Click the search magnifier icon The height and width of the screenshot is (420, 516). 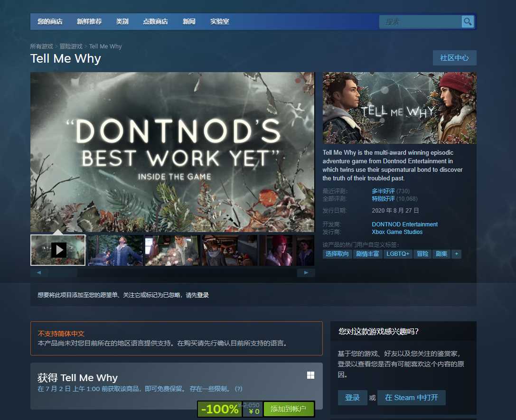click(x=467, y=22)
